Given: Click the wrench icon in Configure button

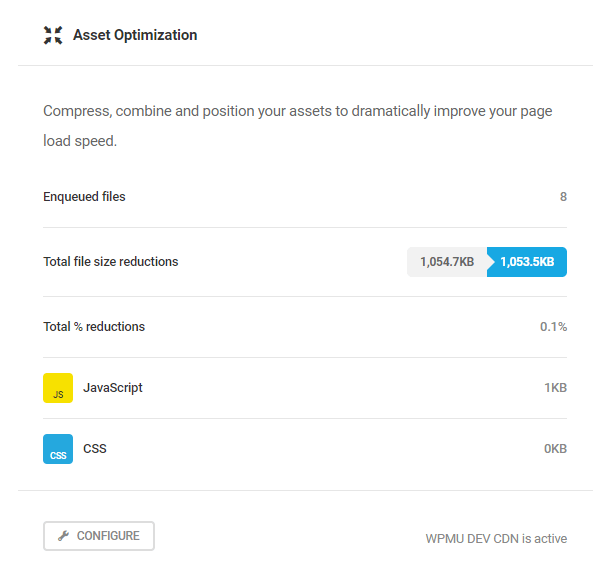Looking at the screenshot, I should (63, 536).
